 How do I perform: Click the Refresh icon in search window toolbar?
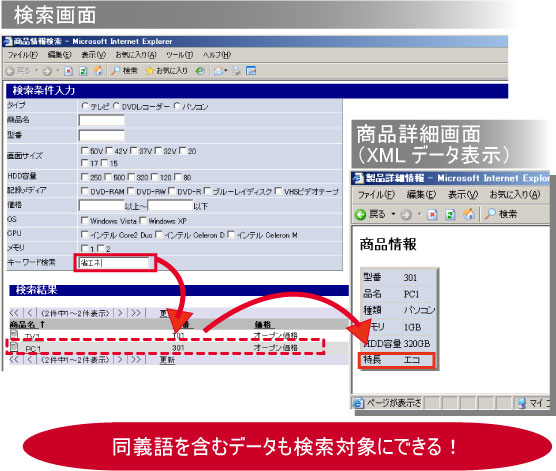[83, 71]
